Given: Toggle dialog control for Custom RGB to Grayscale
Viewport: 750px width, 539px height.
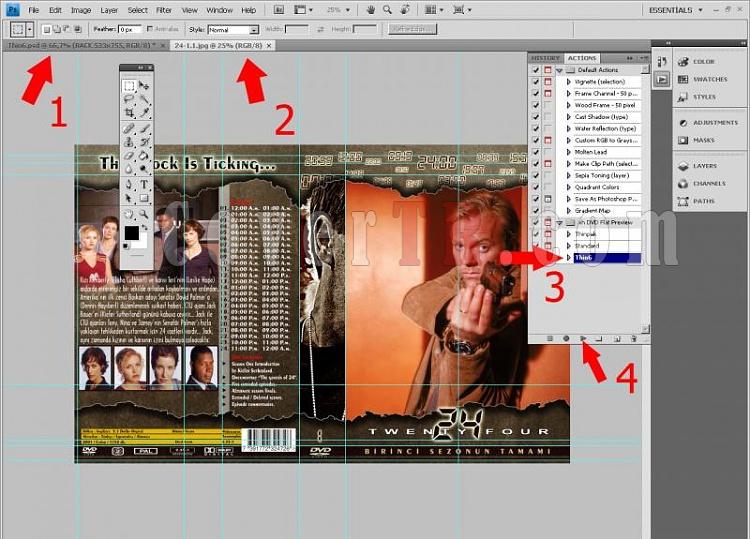Looking at the screenshot, I should [x=548, y=141].
